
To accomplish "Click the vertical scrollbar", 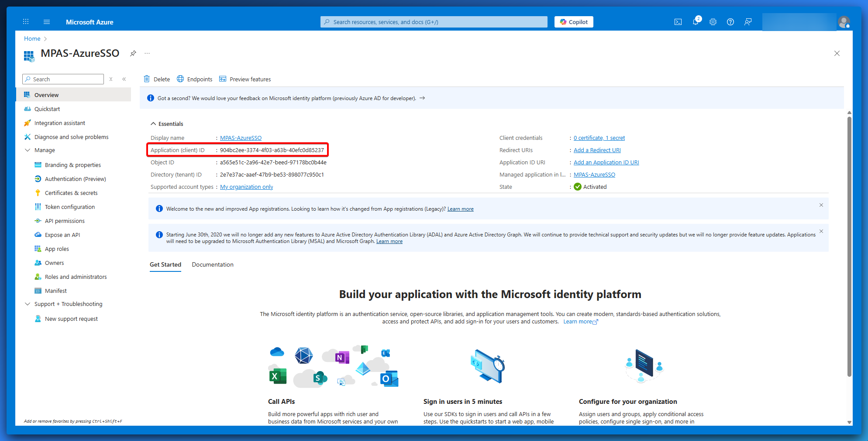I will pos(849,246).
